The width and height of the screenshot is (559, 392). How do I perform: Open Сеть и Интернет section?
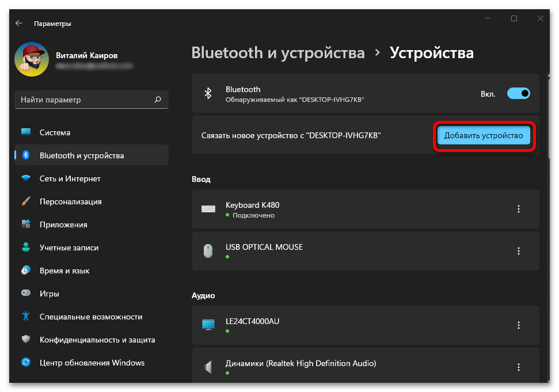[92, 178]
